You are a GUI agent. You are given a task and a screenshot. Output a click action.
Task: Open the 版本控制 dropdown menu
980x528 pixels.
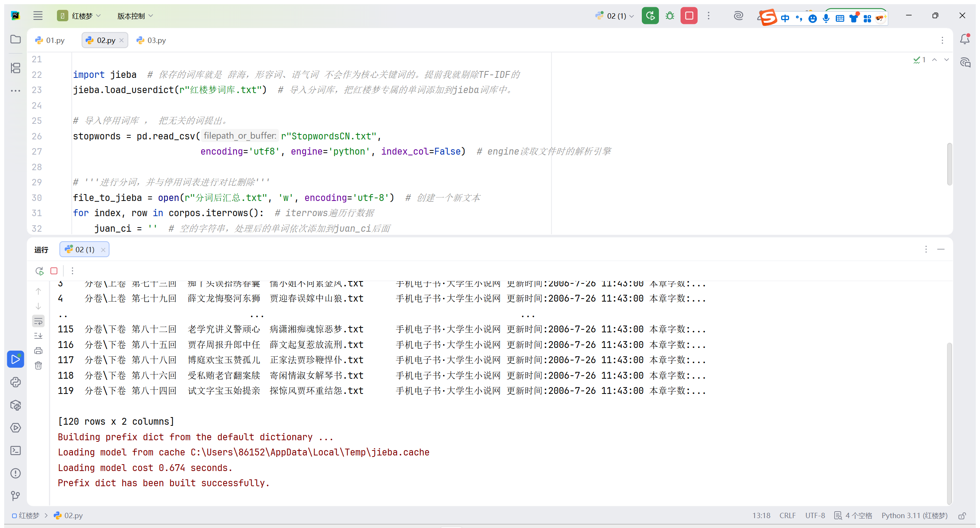(x=135, y=16)
